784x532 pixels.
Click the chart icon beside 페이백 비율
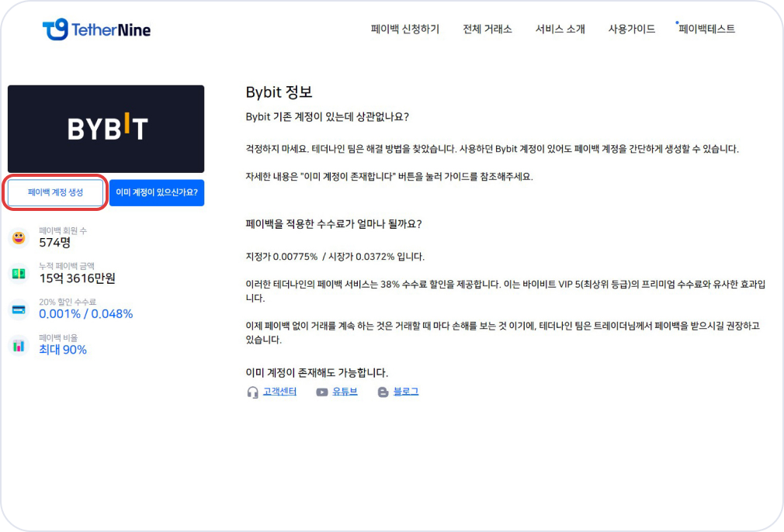click(19, 345)
